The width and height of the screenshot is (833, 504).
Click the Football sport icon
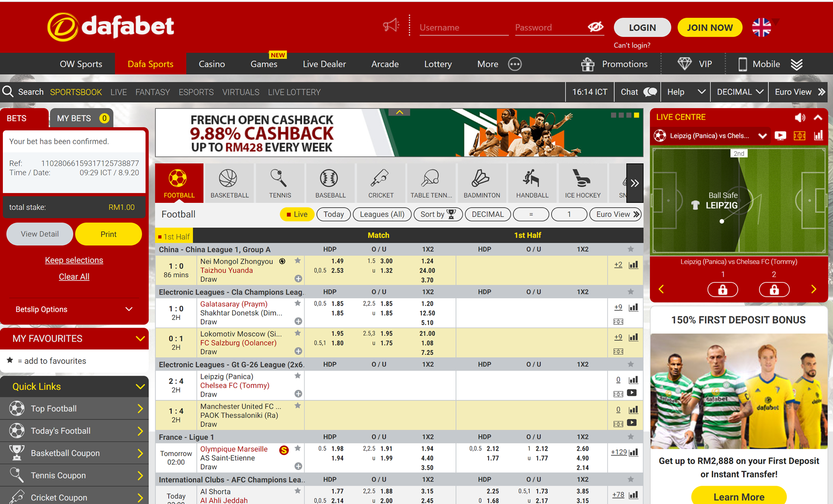pyautogui.click(x=179, y=182)
